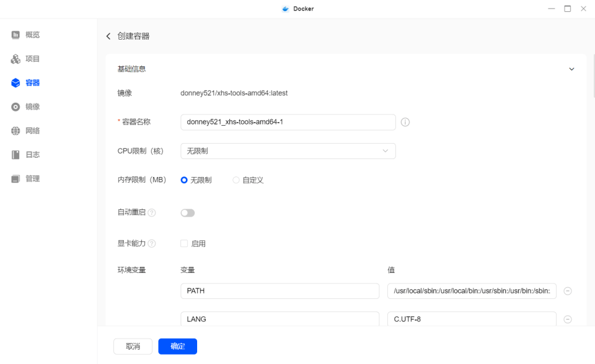Check the 启用 graphics capability checkbox
This screenshot has height=364, width=595.
(183, 243)
